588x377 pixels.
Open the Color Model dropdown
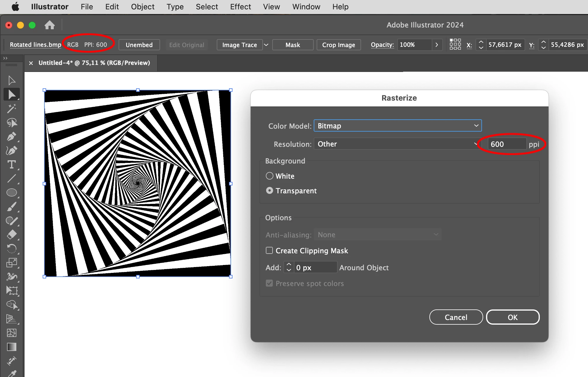point(398,126)
